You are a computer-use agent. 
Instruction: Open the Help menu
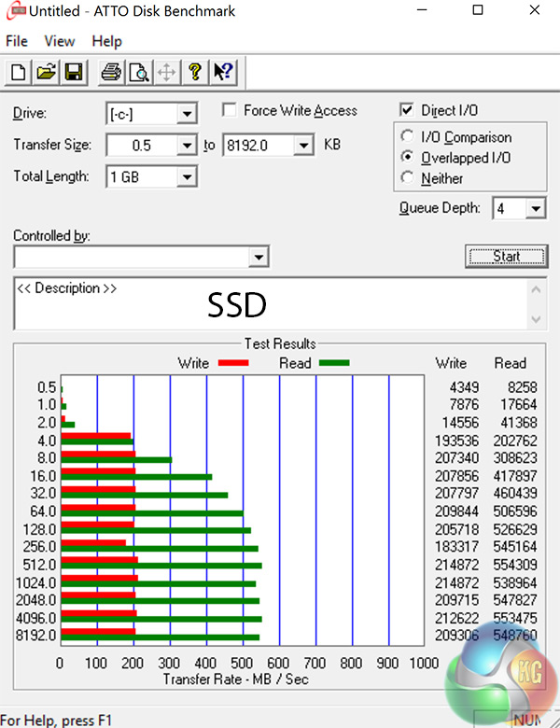click(106, 41)
